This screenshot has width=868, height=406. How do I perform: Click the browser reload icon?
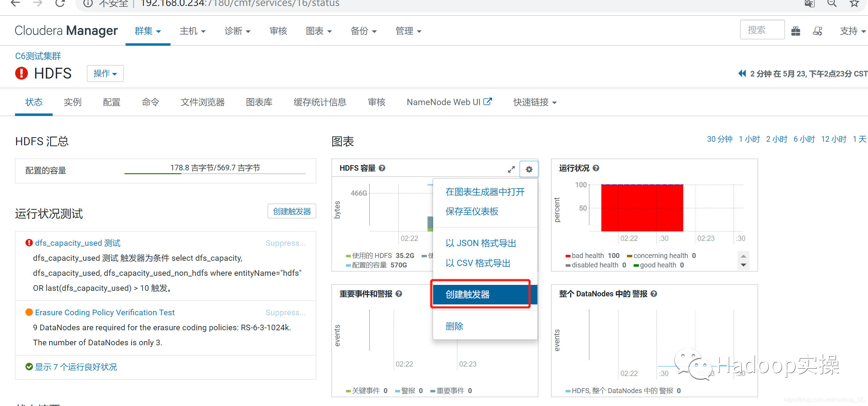pyautogui.click(x=60, y=4)
